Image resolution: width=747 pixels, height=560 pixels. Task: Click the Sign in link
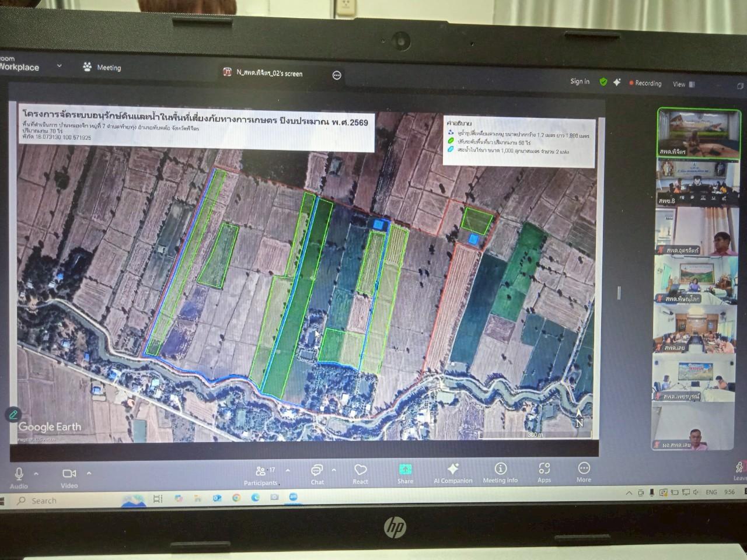[x=580, y=82]
